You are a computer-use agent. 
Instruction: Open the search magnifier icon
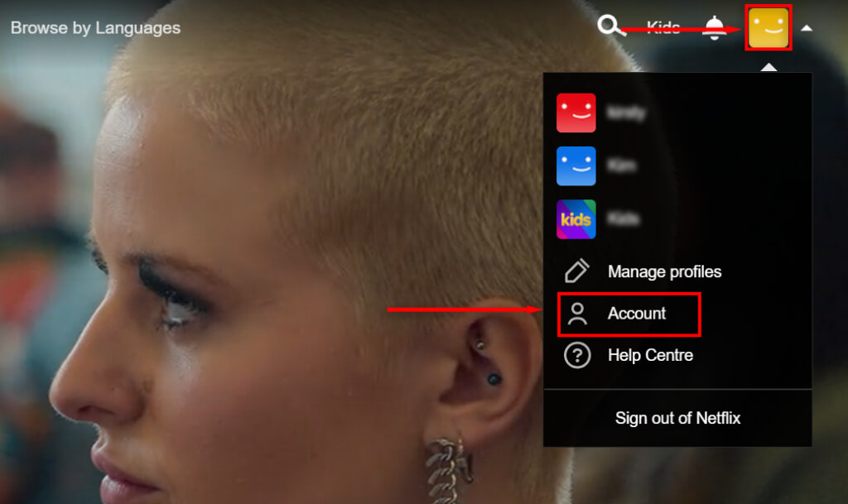(611, 26)
